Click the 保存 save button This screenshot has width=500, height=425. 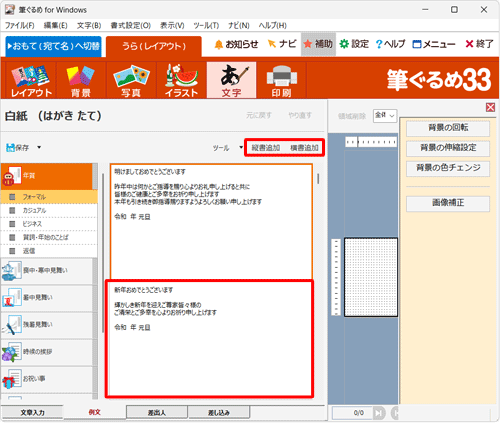point(18,147)
